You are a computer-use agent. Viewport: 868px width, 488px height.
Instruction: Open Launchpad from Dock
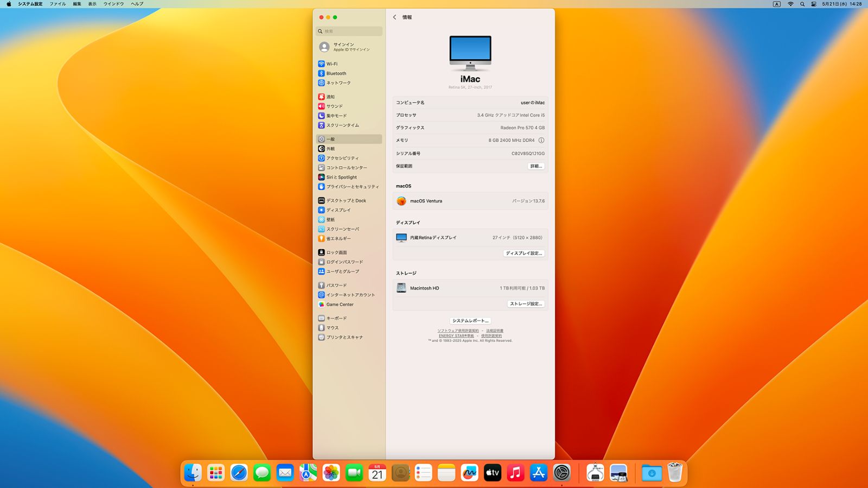point(216,473)
